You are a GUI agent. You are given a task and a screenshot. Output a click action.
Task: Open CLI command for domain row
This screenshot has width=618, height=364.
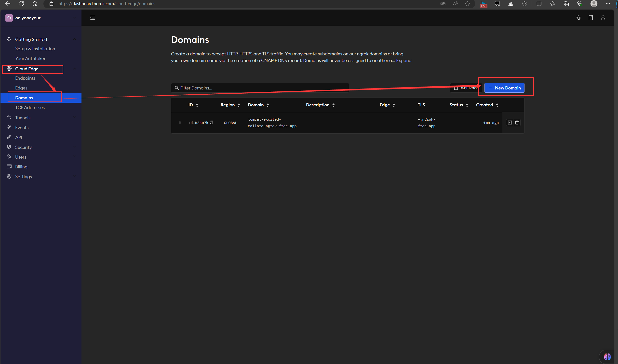click(x=510, y=123)
